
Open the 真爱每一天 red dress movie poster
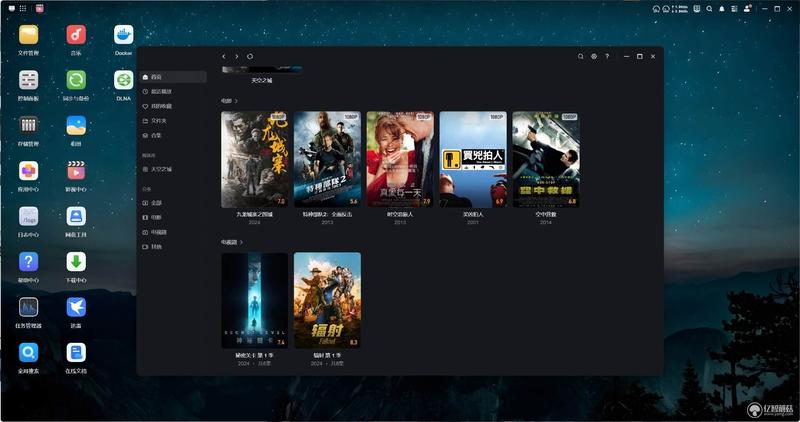pyautogui.click(x=401, y=159)
